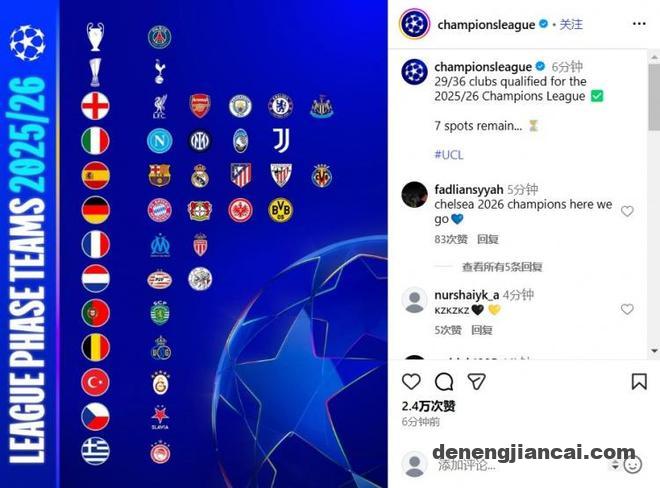Click the scrollbar up arrow in comments

tap(654, 56)
